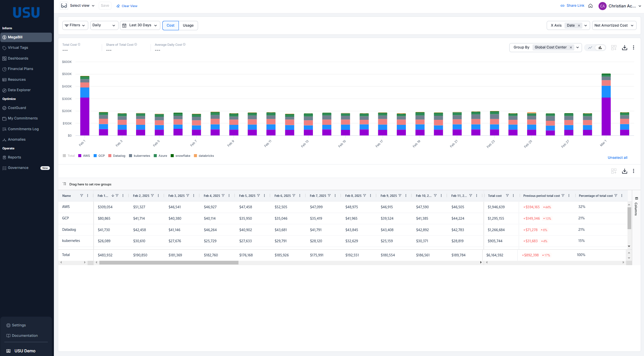Click the Commitments Log sidebar icon
644x356 pixels.
pyautogui.click(x=4, y=129)
